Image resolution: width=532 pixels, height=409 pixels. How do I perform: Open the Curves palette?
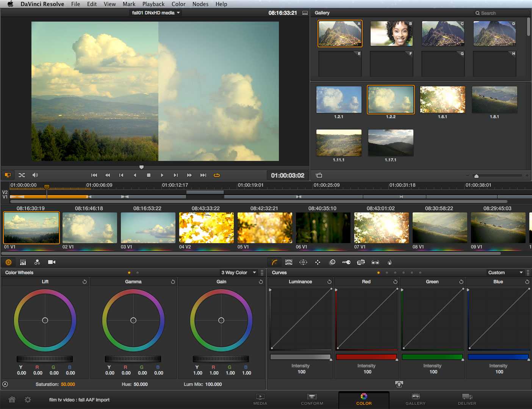[274, 262]
